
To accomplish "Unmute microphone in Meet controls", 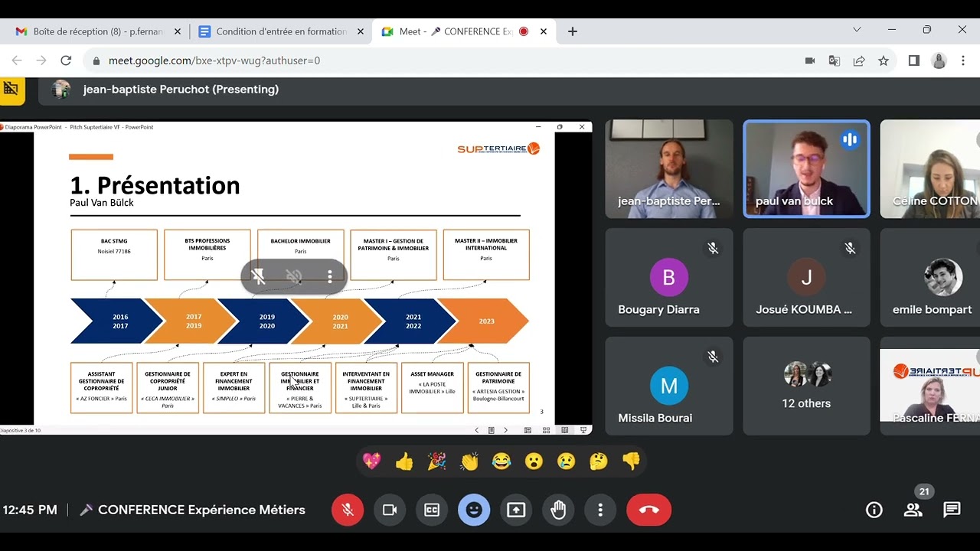I will (x=348, y=510).
